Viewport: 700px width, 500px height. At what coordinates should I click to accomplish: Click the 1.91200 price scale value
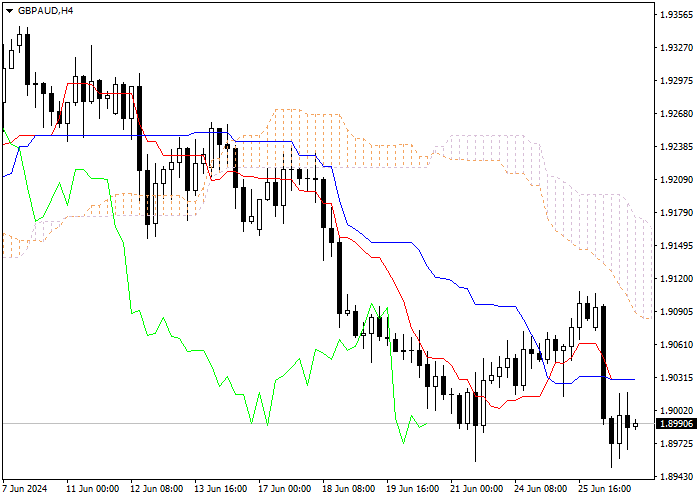(x=677, y=279)
